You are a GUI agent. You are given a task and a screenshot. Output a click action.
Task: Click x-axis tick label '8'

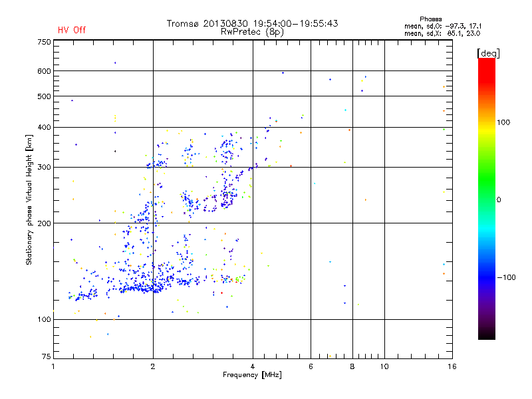click(352, 366)
